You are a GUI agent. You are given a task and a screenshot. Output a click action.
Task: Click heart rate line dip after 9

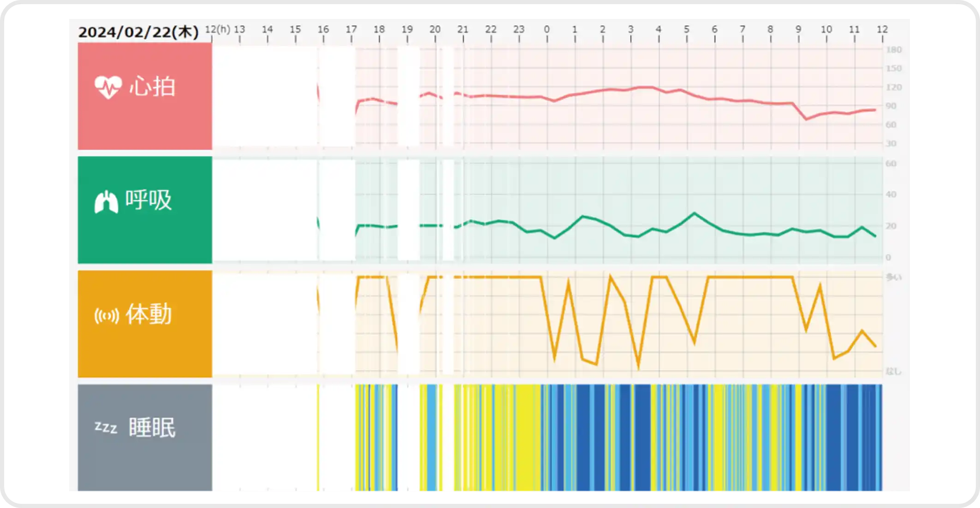(x=806, y=119)
